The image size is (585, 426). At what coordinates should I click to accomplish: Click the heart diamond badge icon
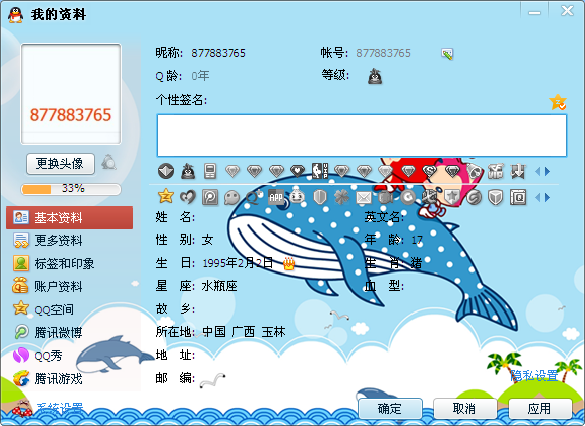[x=298, y=171]
